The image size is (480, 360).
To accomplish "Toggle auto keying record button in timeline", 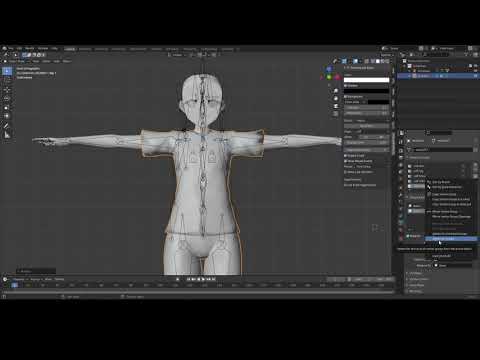I will coord(177,279).
